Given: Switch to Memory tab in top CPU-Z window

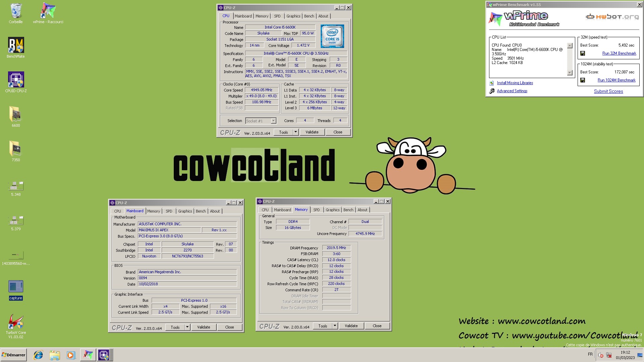Looking at the screenshot, I should [262, 16].
